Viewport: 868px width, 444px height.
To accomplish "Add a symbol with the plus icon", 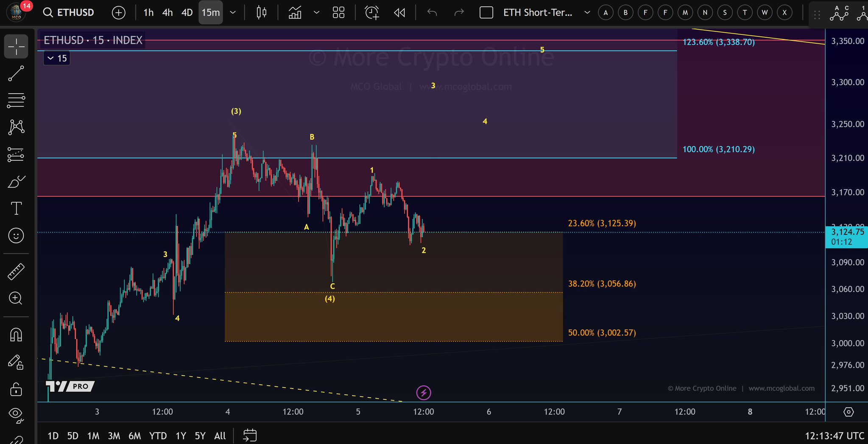I will 119,13.
